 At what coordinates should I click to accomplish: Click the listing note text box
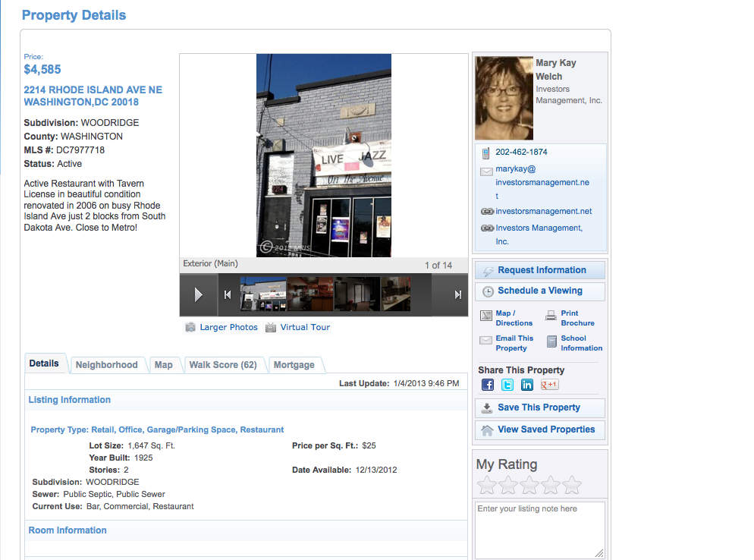pos(539,530)
